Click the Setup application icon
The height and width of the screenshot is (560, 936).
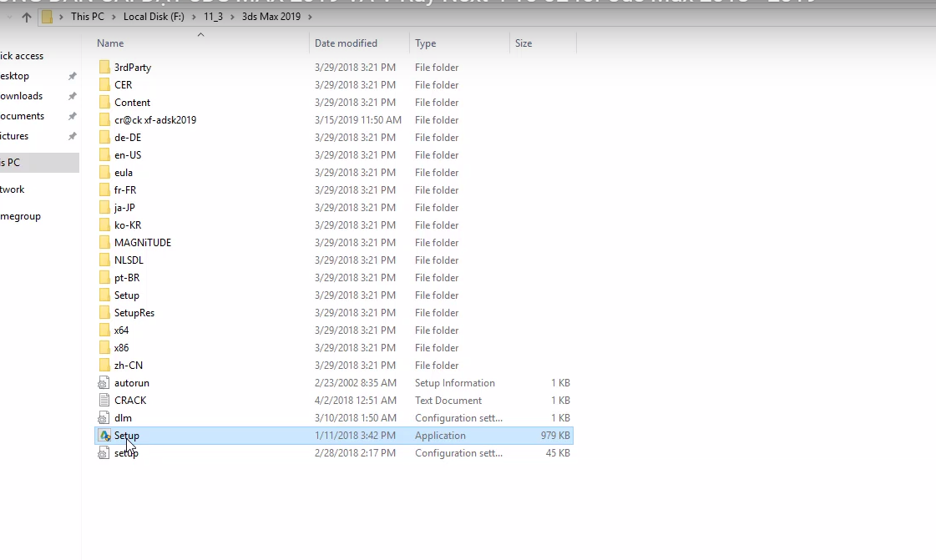(x=104, y=436)
